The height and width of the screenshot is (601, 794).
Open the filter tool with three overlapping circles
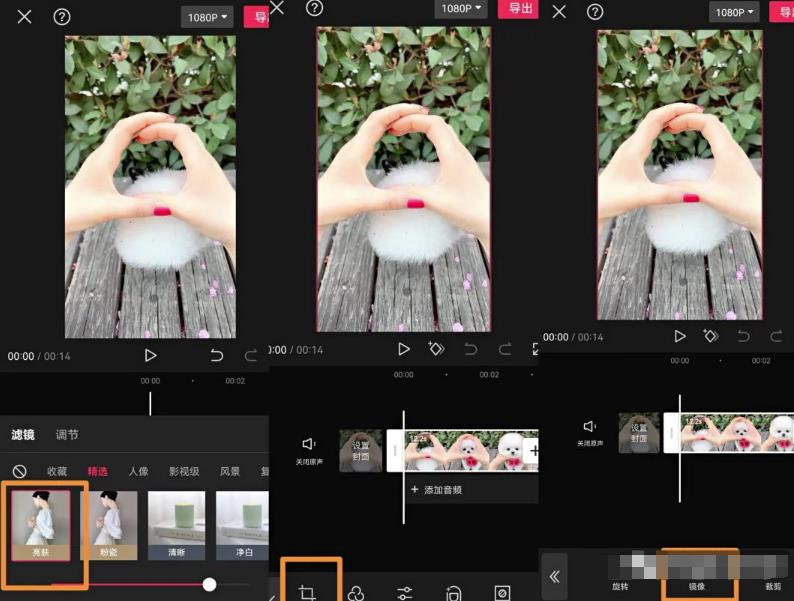point(356,593)
